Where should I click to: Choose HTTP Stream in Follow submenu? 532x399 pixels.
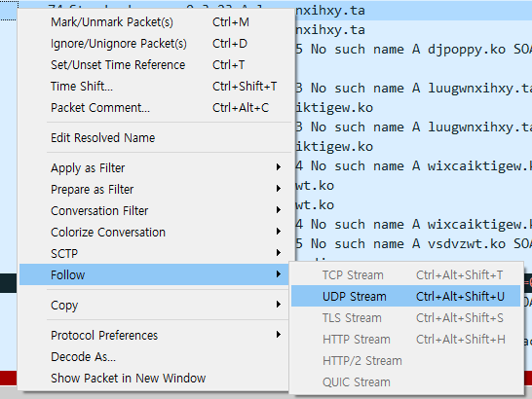[405, 339]
